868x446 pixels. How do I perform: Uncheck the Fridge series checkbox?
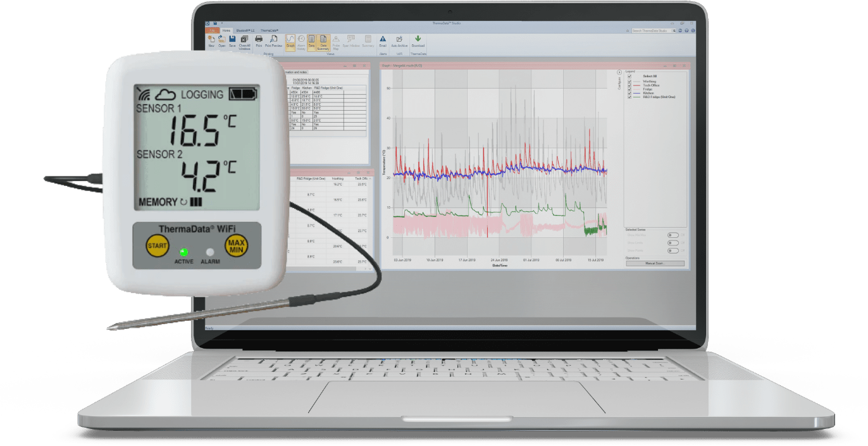point(629,89)
